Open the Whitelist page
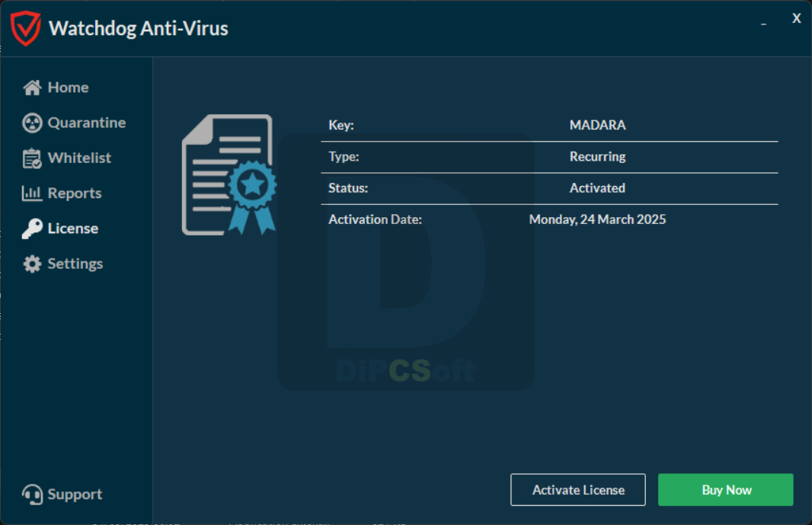Screen dimensions: 812x525 tap(79, 158)
